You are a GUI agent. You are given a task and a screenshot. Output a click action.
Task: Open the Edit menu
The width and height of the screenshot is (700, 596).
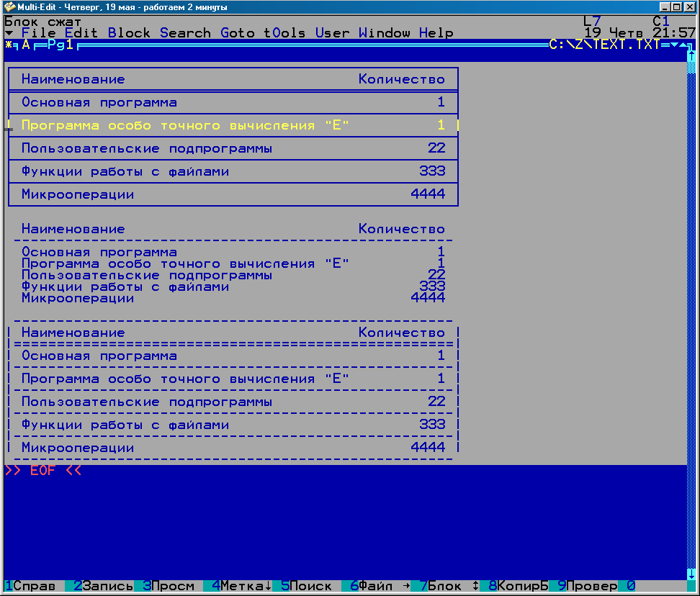81,33
